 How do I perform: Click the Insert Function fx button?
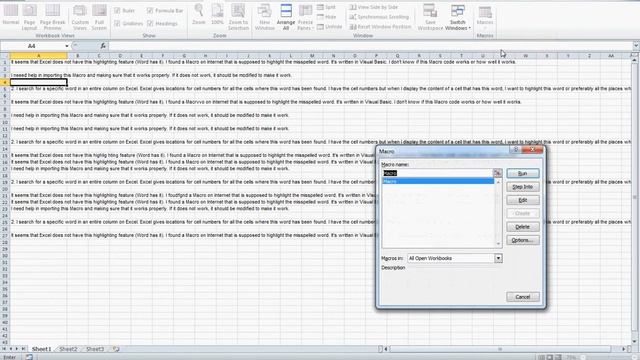tap(103, 46)
